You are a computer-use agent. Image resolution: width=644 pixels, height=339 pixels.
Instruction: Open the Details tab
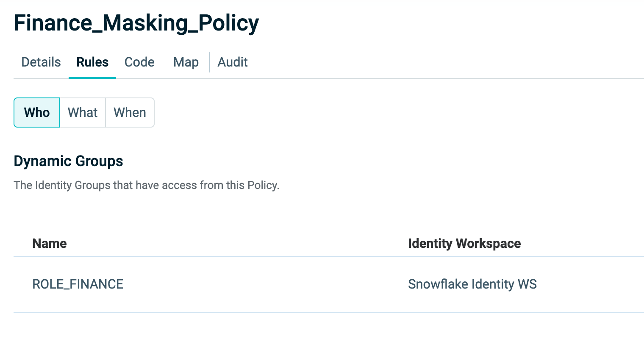point(41,62)
